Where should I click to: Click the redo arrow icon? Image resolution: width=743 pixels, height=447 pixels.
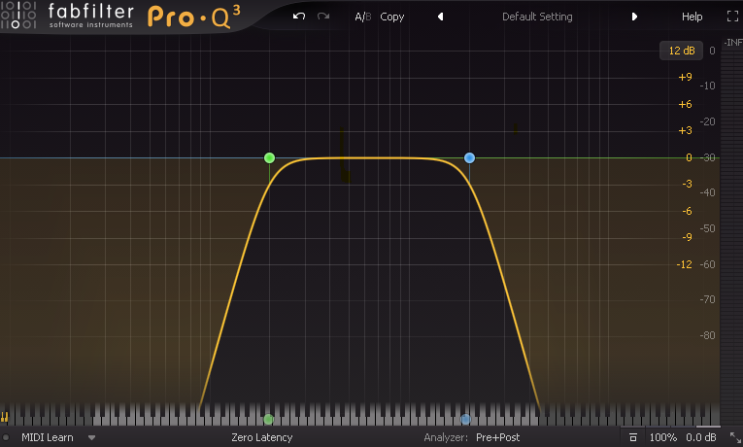coord(323,17)
